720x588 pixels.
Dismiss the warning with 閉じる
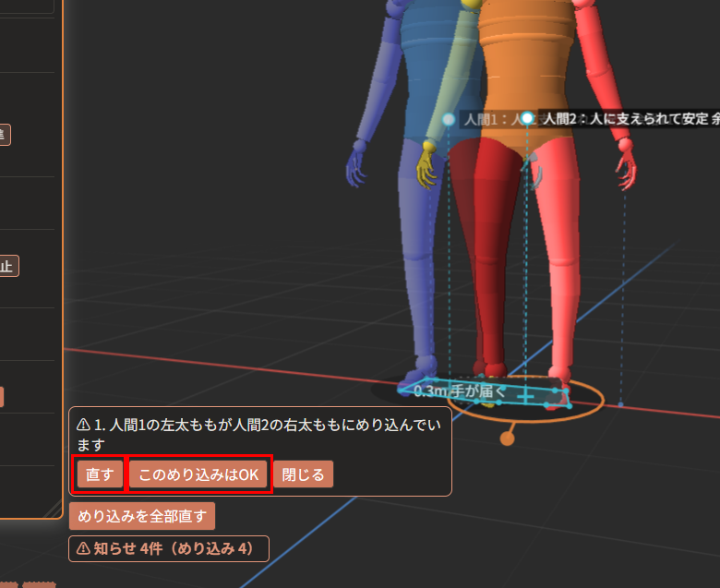pos(303,474)
